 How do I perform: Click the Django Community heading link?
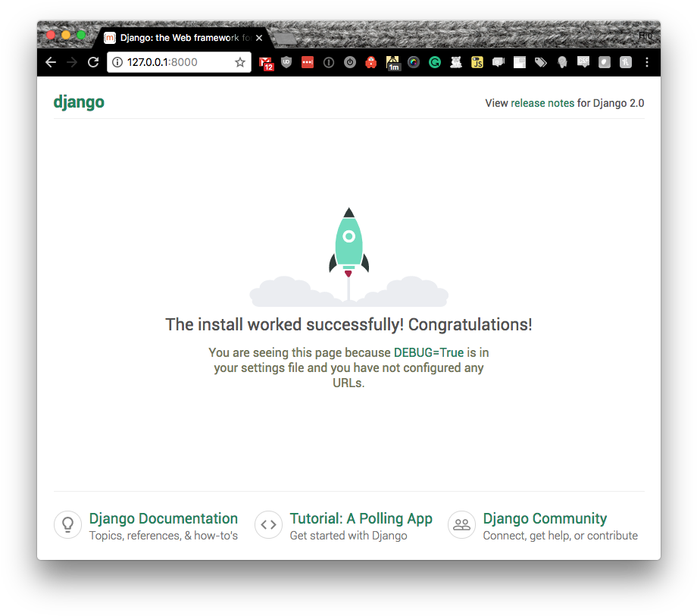(545, 519)
